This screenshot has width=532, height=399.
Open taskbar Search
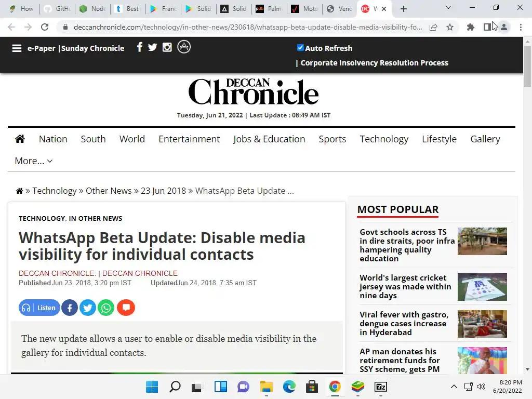pos(175,387)
